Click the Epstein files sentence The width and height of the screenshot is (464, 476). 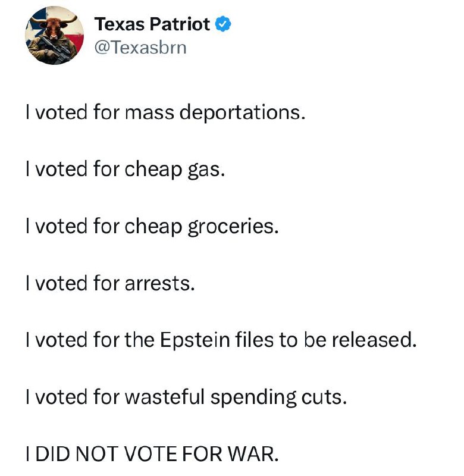(221, 340)
